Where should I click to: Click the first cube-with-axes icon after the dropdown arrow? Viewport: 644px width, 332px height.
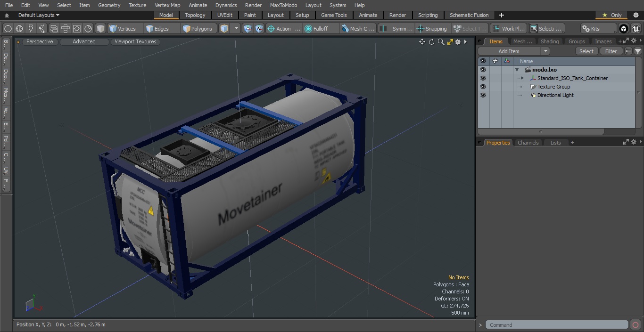point(248,29)
